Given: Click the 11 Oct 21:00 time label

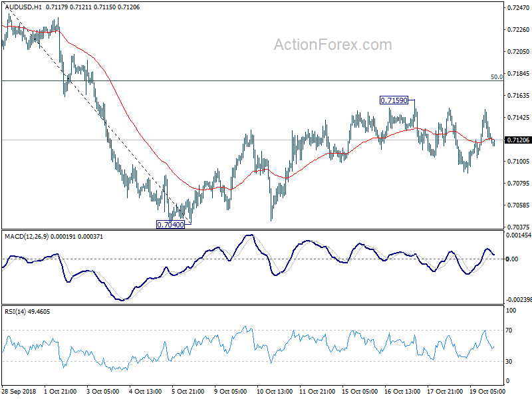Looking at the screenshot, I should click(x=318, y=391).
